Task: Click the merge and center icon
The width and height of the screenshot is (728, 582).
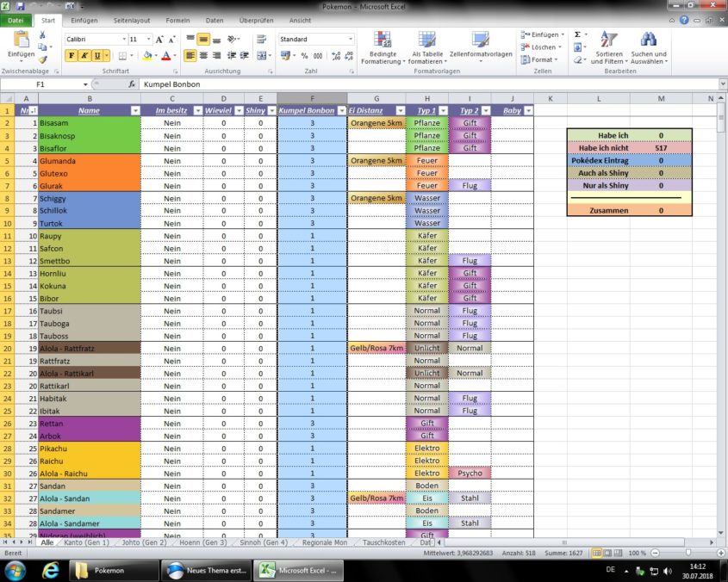Action: pyautogui.click(x=262, y=56)
